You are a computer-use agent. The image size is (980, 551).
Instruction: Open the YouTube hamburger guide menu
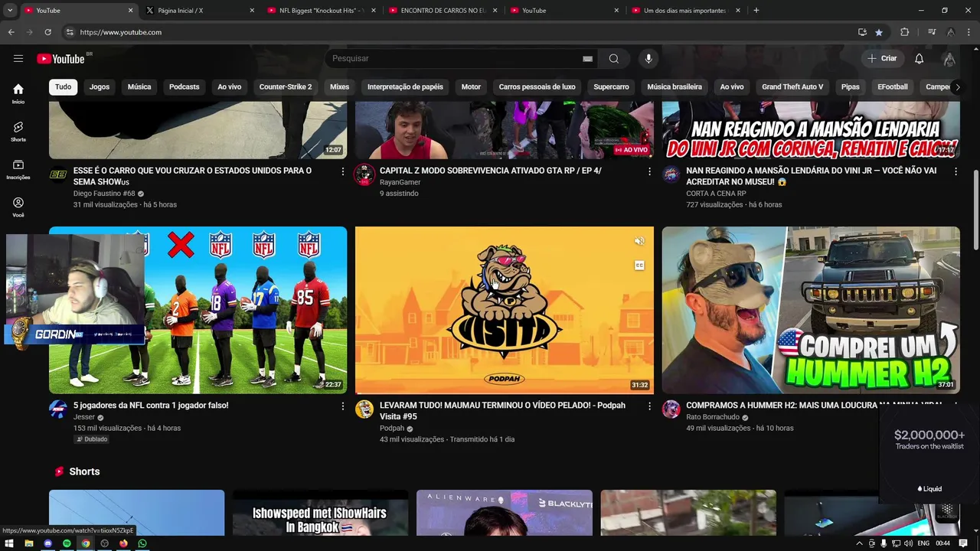18,58
